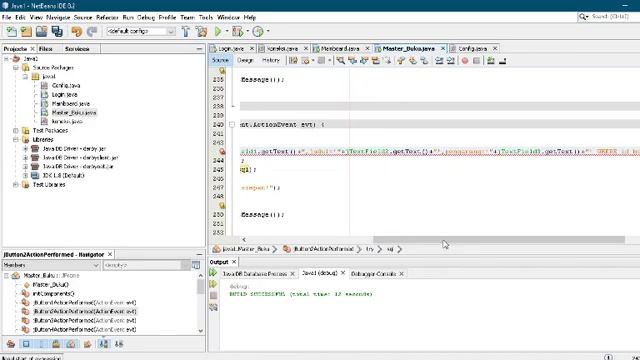This screenshot has width=640, height=360.
Task: Select Source view button
Action: pyautogui.click(x=220, y=60)
